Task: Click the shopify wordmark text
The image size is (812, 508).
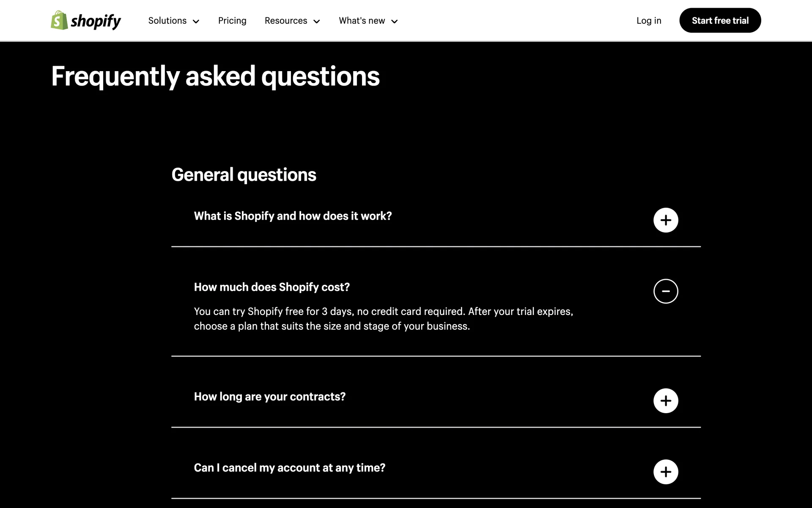Action: (96, 21)
